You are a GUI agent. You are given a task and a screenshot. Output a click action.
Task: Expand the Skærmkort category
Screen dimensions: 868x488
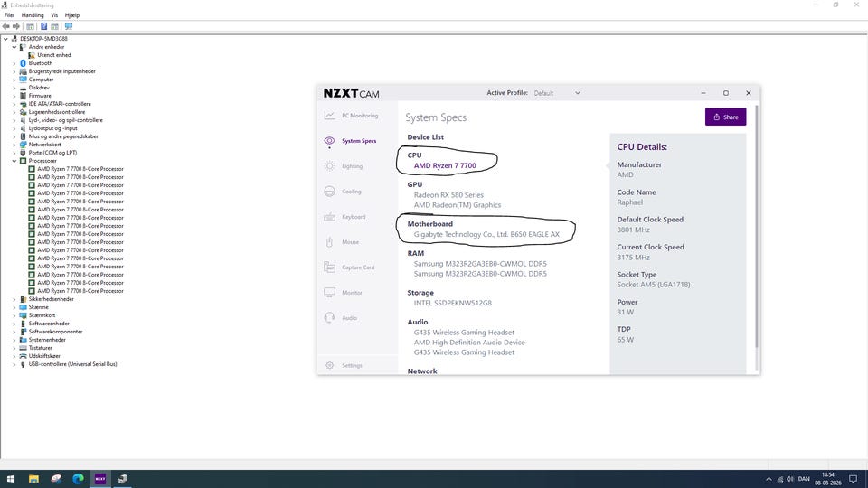[14, 315]
